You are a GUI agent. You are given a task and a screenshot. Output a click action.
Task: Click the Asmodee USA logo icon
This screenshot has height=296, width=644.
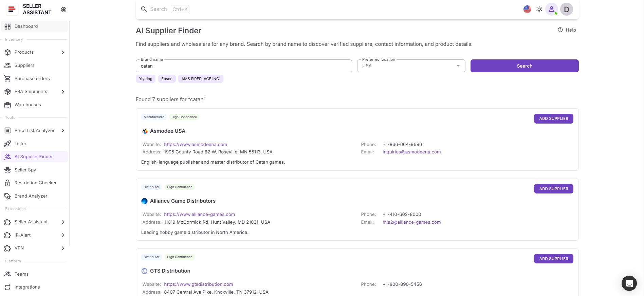click(x=145, y=131)
